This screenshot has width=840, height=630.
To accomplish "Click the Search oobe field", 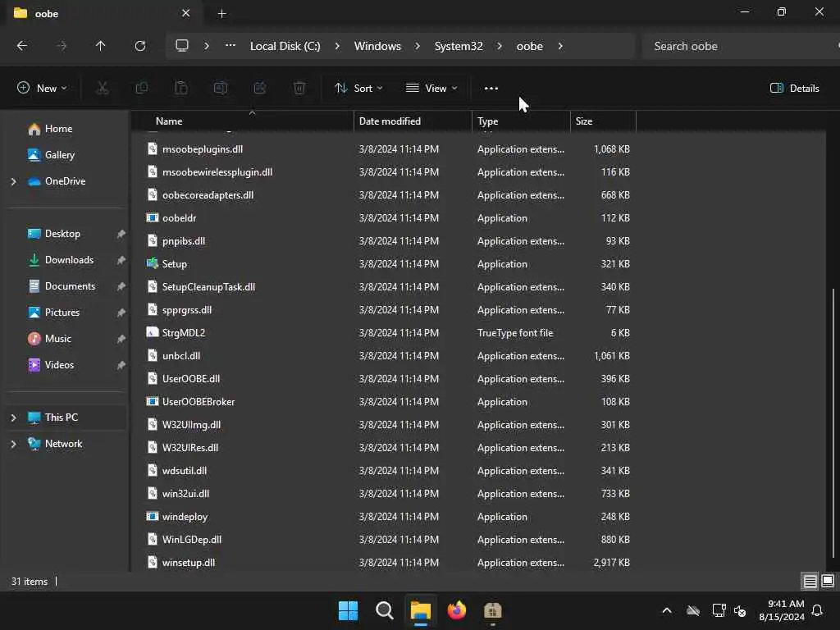I will point(739,46).
